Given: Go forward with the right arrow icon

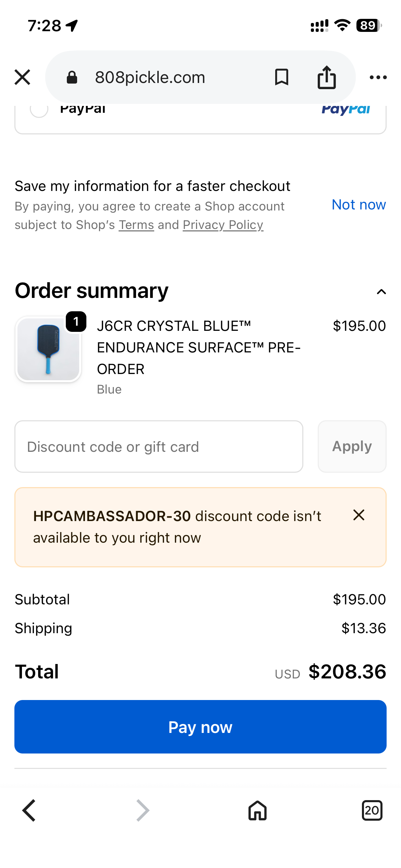Looking at the screenshot, I should tap(143, 810).
